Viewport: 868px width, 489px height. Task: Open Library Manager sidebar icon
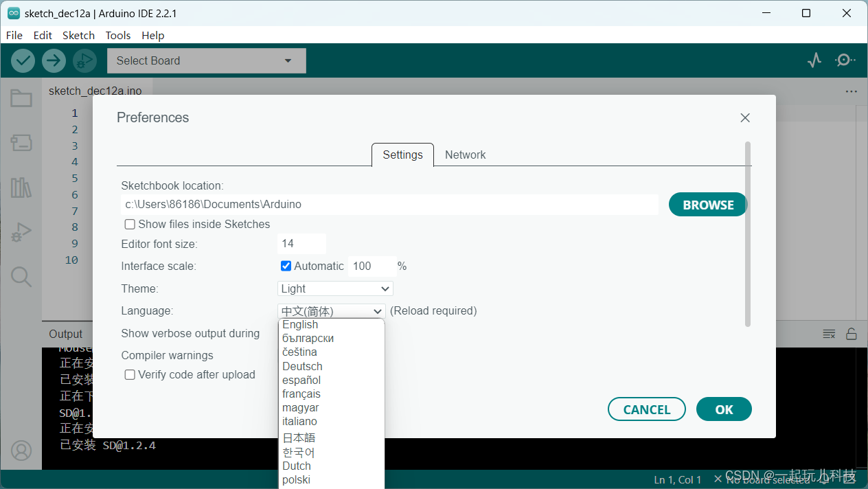point(21,187)
